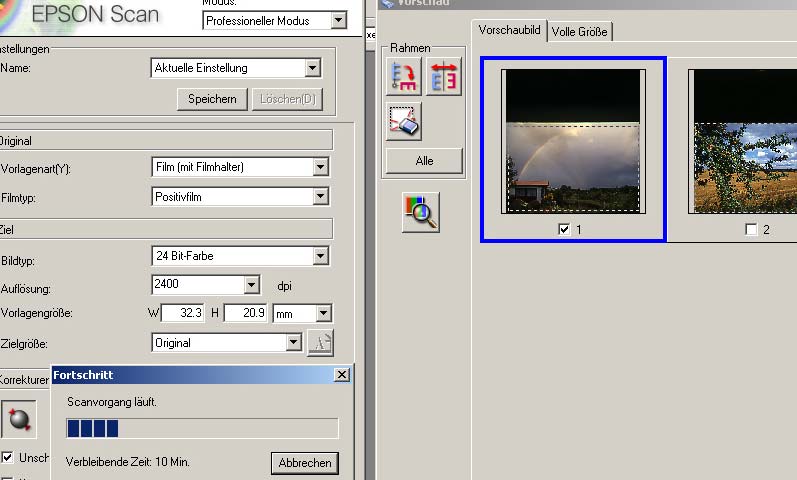Click the Zielgröße orientation icon button
Screen dimensions: 797x480
[x=320, y=343]
